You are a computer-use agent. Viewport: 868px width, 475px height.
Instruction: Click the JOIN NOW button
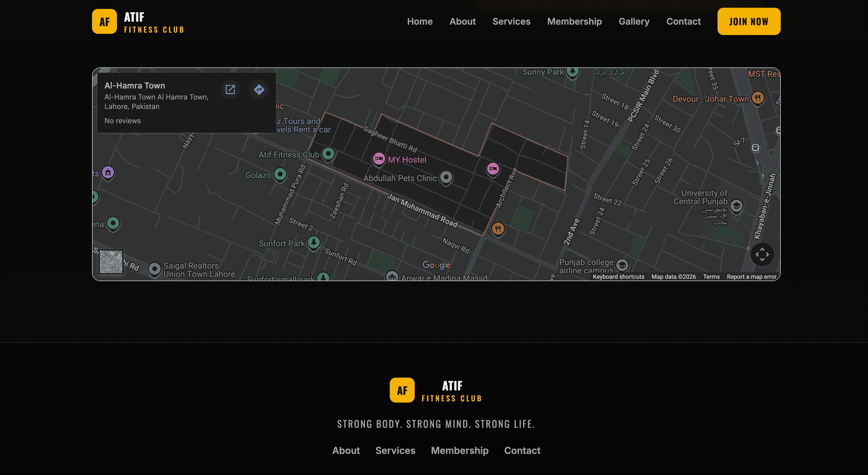tap(749, 21)
